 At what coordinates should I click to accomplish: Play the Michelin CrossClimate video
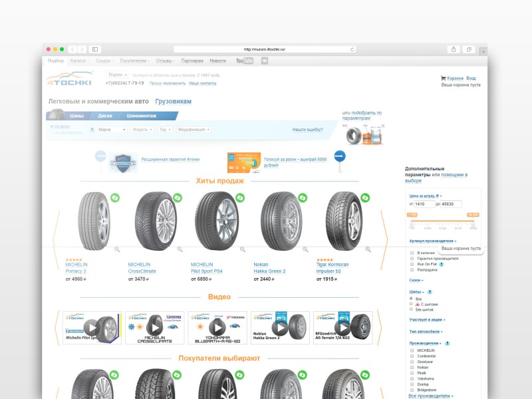(x=154, y=328)
